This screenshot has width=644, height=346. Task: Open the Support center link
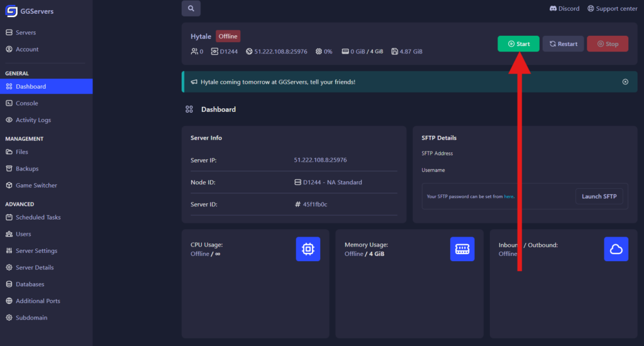pyautogui.click(x=612, y=9)
